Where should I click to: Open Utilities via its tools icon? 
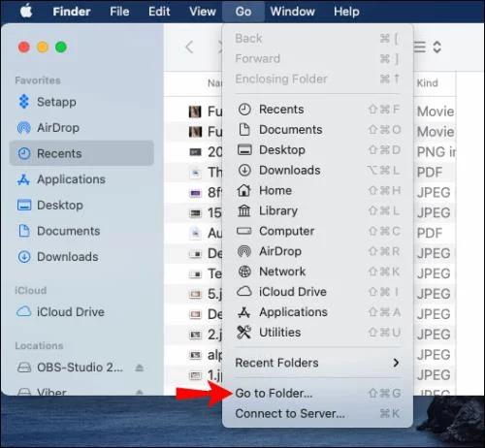pos(243,332)
